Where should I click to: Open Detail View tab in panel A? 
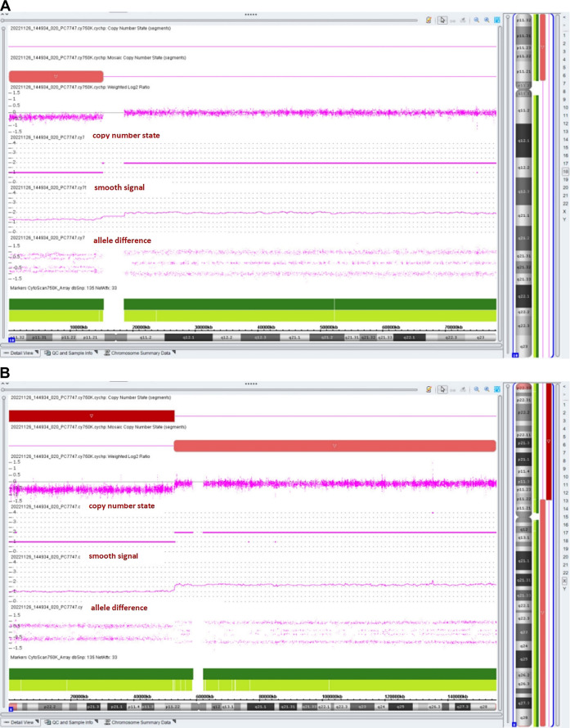pos(21,353)
